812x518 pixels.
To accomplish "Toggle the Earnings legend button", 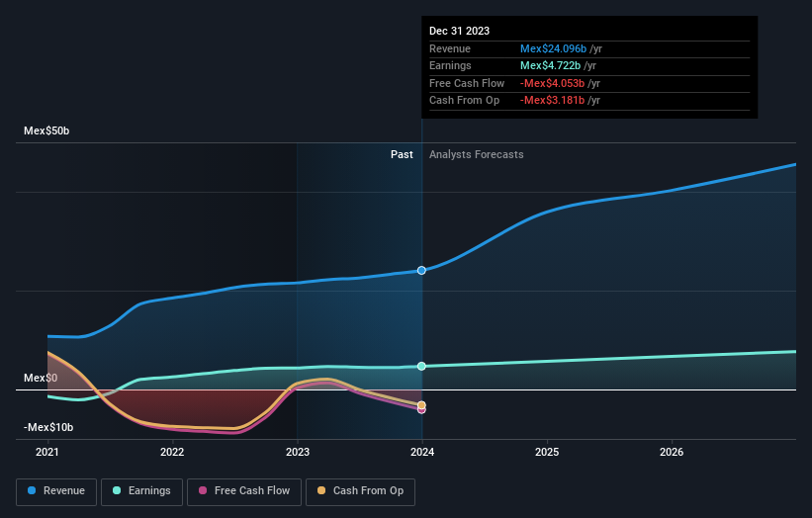I will (141, 491).
